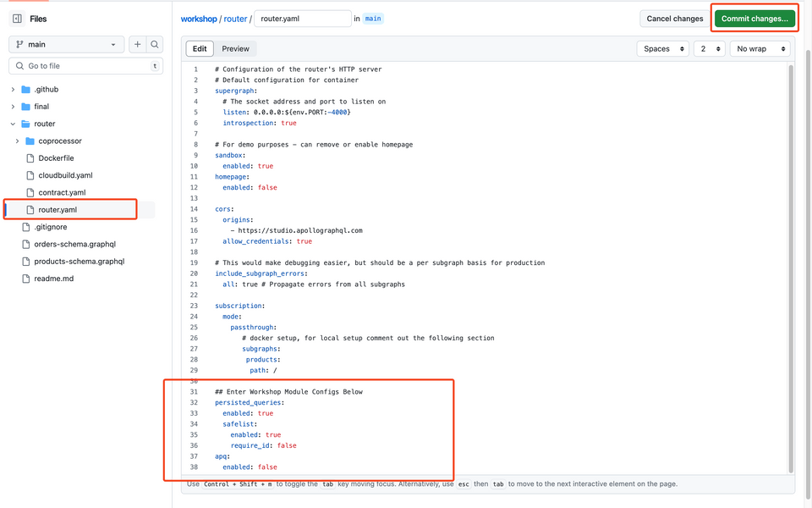Go to router breadcrumb link
Viewport: 812px width, 508px height.
(236, 19)
